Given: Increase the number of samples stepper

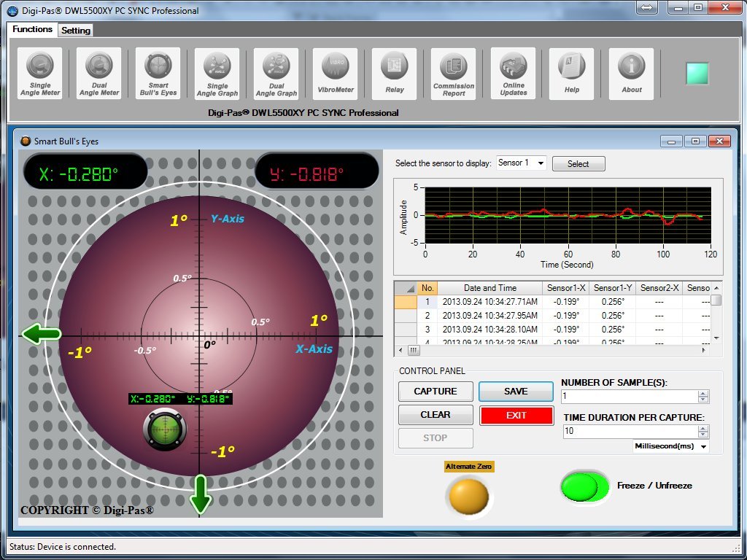Looking at the screenshot, I should pos(703,393).
